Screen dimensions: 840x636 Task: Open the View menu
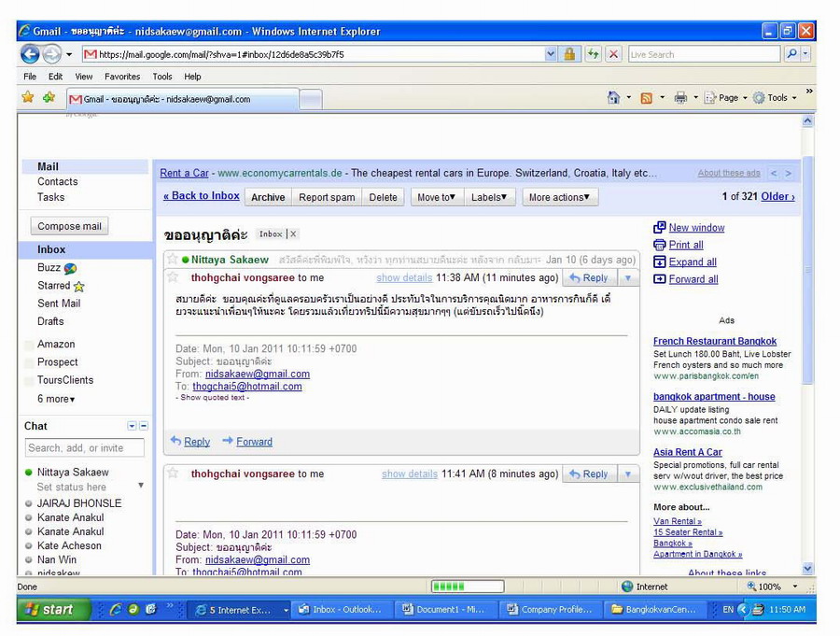84,77
